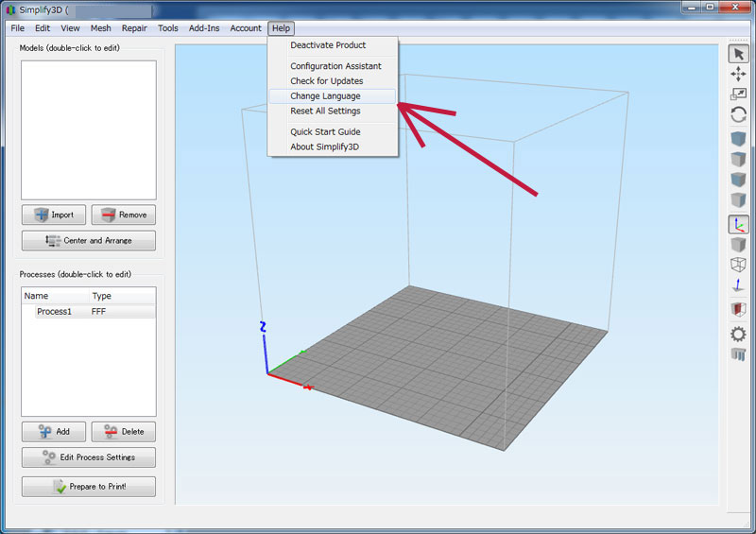
Task: Select the arrow pointer selection tool
Action: pos(738,54)
